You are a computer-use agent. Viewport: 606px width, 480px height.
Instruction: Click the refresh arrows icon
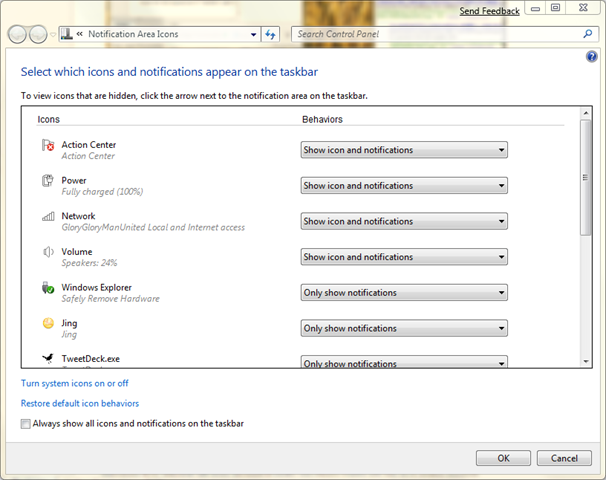tap(270, 34)
